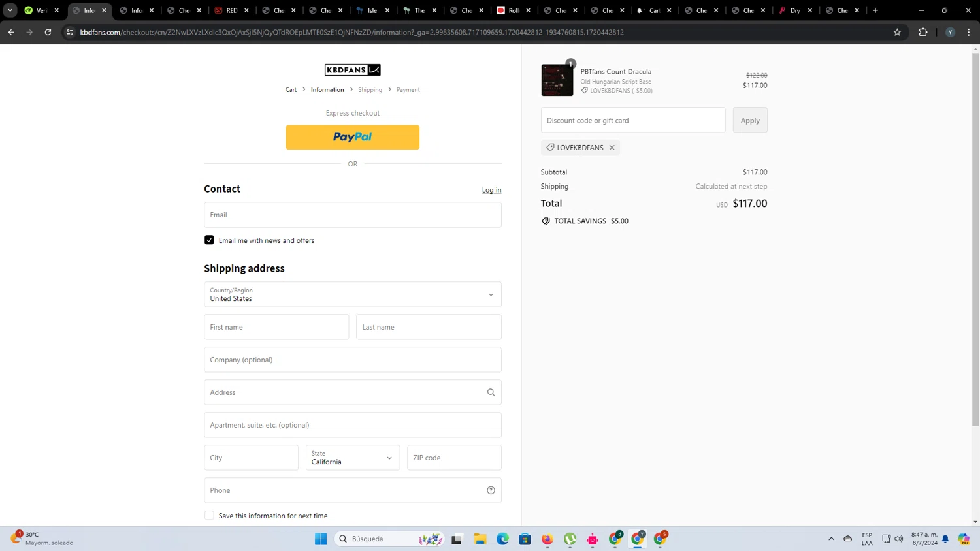Click the browser Back arrow
The height and width of the screenshot is (551, 980).
(11, 32)
